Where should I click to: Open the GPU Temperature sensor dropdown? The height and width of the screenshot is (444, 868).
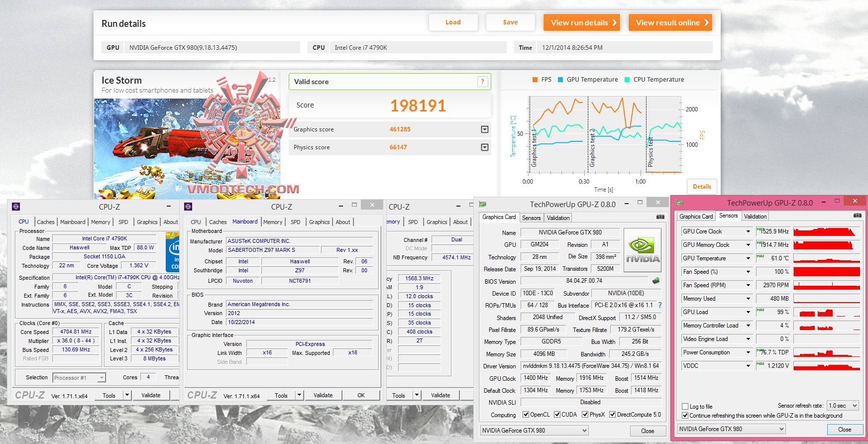pyautogui.click(x=748, y=258)
